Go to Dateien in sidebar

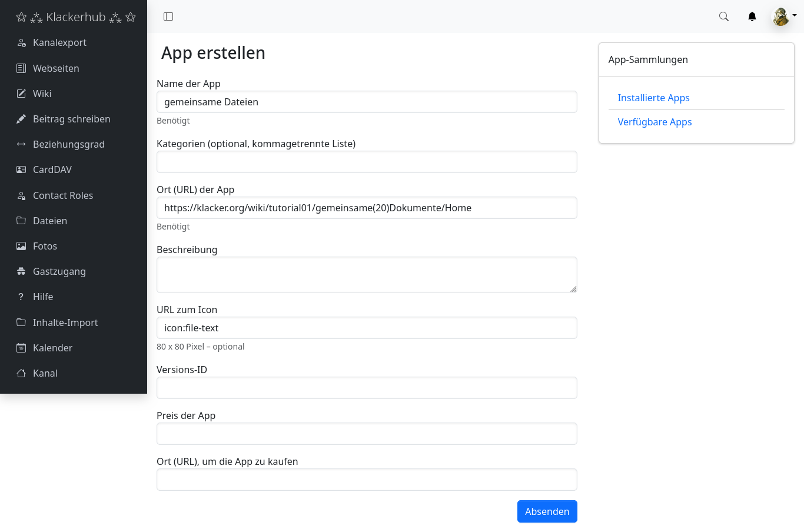(x=50, y=221)
